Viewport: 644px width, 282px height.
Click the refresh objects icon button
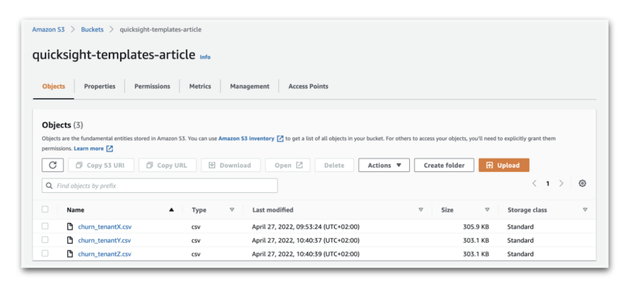click(53, 165)
